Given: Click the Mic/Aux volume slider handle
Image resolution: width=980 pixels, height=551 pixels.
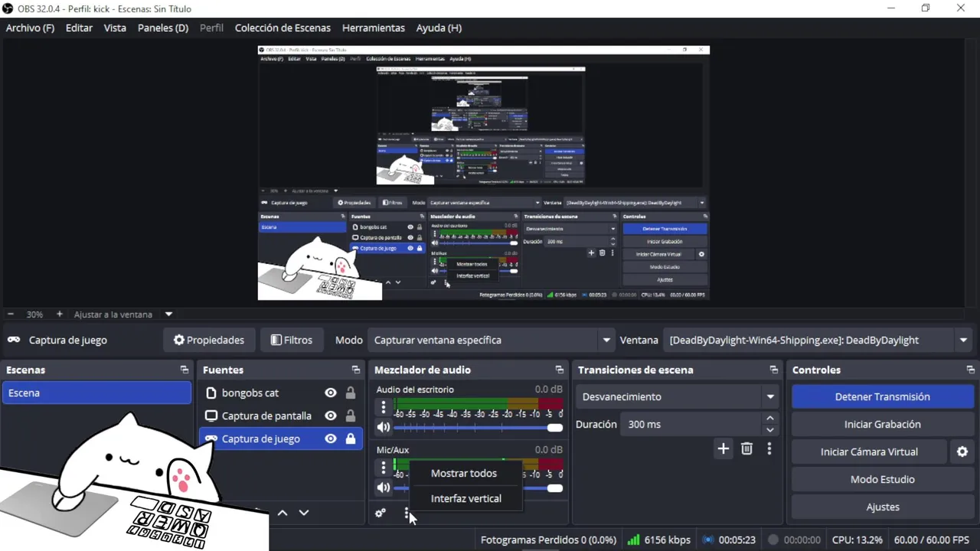Looking at the screenshot, I should [555, 487].
